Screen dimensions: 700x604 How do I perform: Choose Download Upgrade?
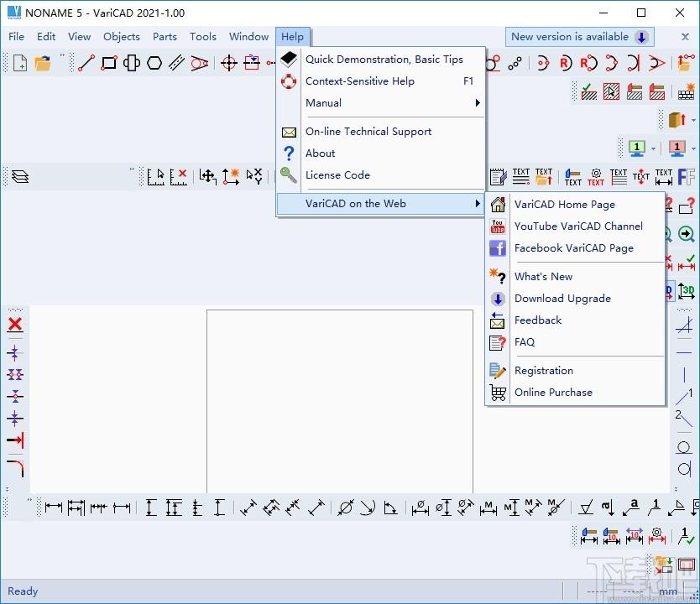(x=576, y=299)
